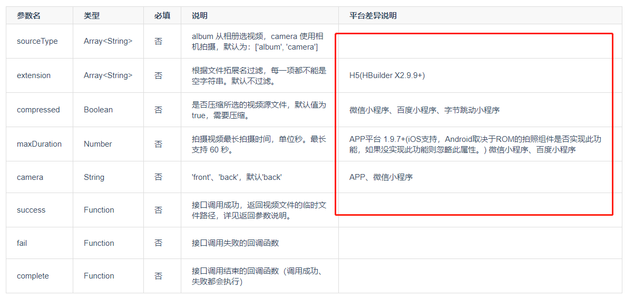Click the 类型 column header
Viewport: 644px width, 297px height.
[91, 16]
